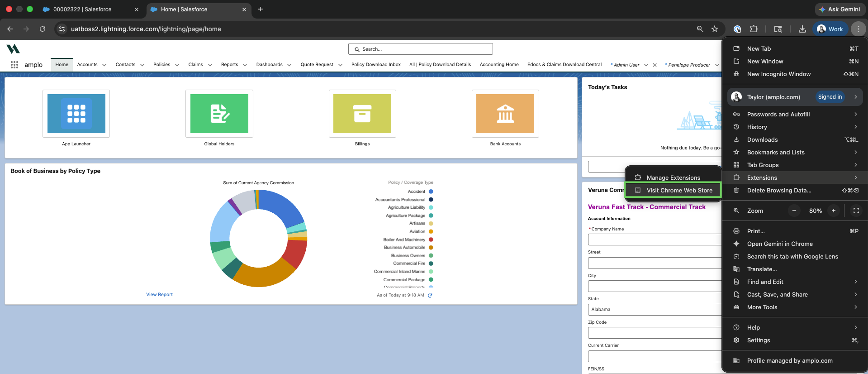Open the Accounting Home tab
Image resolution: width=868 pixels, height=374 pixels.
coord(499,65)
